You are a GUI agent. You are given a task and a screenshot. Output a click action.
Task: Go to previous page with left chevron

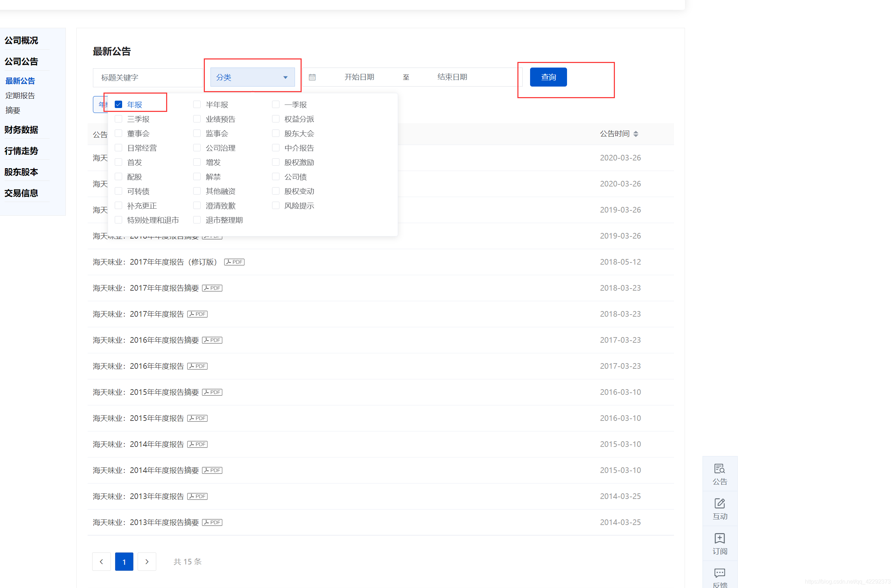tap(101, 561)
